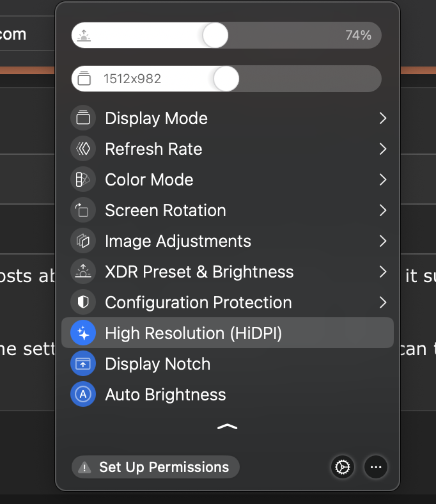Open settings with the gear icon
Image resolution: width=436 pixels, height=504 pixels.
[343, 468]
